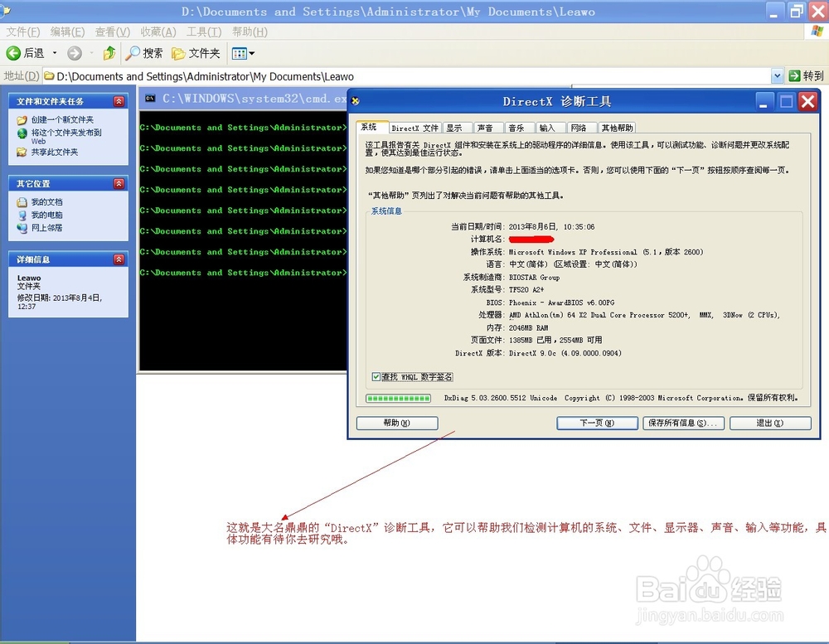Viewport: 829px width, 644px height.
Task: Select the System (系统) tab
Action: point(371,127)
